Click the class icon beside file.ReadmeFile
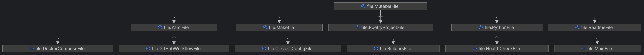Viewport: 644px width, 55px height. coord(577,27)
